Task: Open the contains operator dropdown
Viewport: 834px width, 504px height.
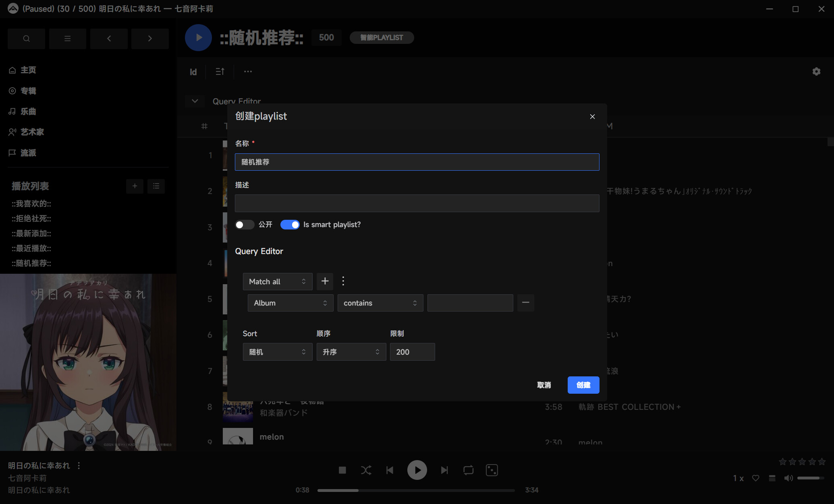Action: pos(380,303)
